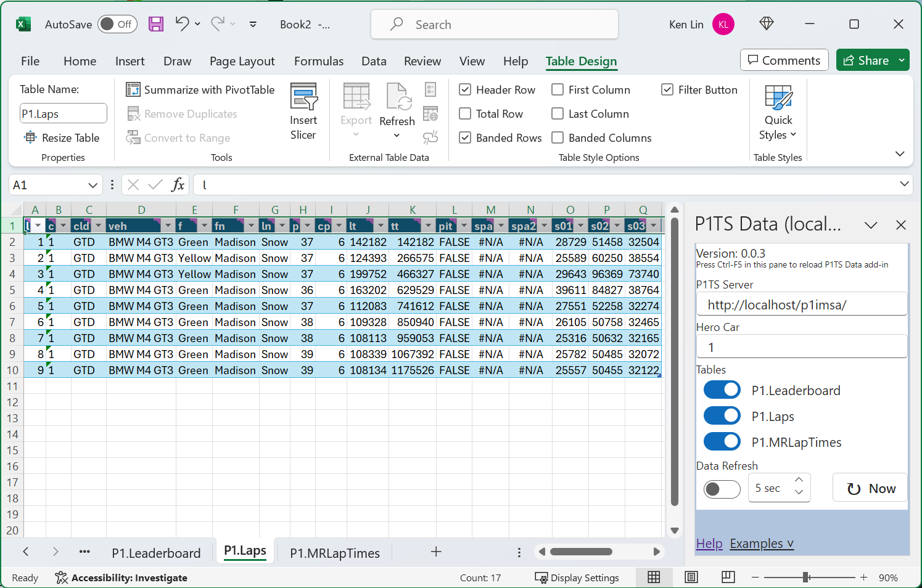Click Insert Slicer icon
This screenshot has height=588, width=922.
(303, 97)
